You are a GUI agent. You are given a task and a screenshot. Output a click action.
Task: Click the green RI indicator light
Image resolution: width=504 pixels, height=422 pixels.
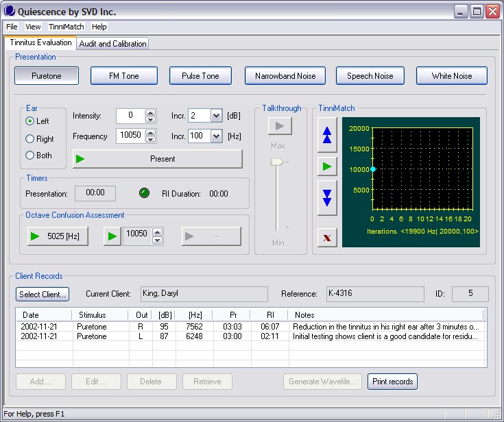tap(145, 194)
